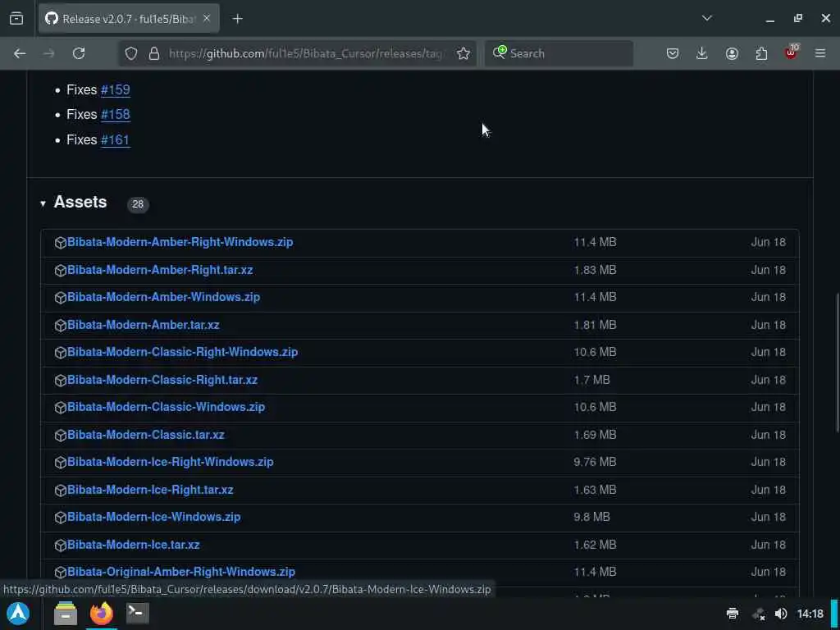Open the Firefox hamburger menu

[x=820, y=53]
